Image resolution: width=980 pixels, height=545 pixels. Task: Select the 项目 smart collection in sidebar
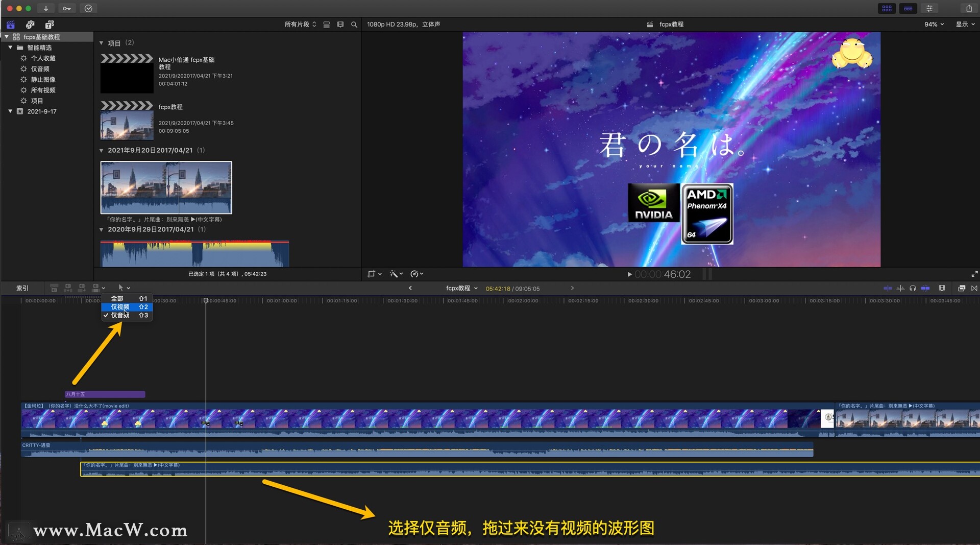coord(37,101)
